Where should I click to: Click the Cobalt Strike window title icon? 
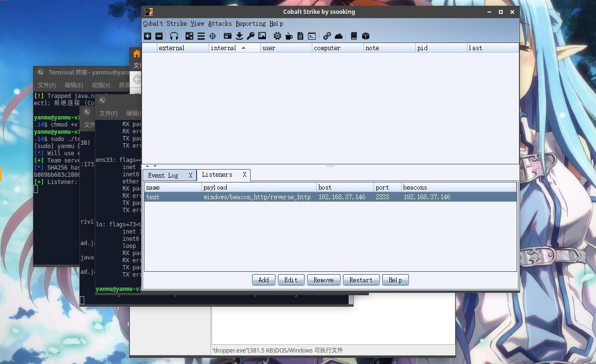click(149, 12)
